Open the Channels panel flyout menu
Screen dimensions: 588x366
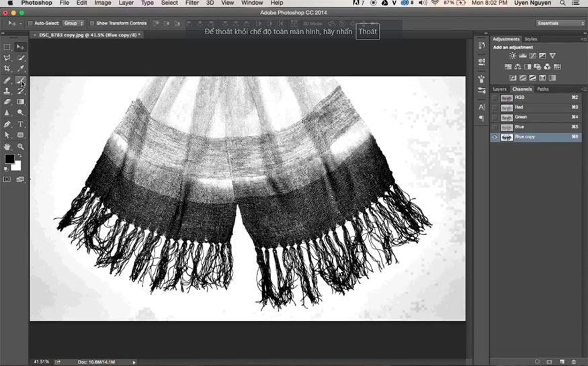click(583, 89)
